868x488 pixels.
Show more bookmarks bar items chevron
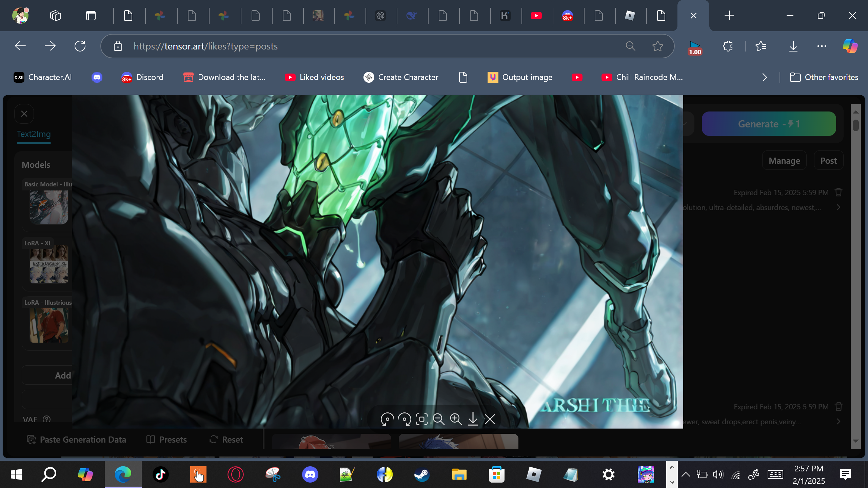tap(765, 77)
